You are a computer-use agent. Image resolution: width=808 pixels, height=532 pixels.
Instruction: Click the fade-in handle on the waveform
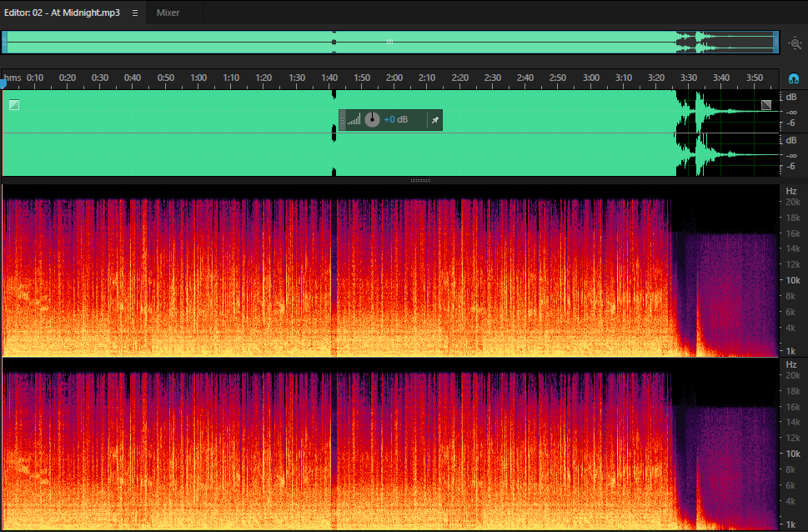point(14,105)
